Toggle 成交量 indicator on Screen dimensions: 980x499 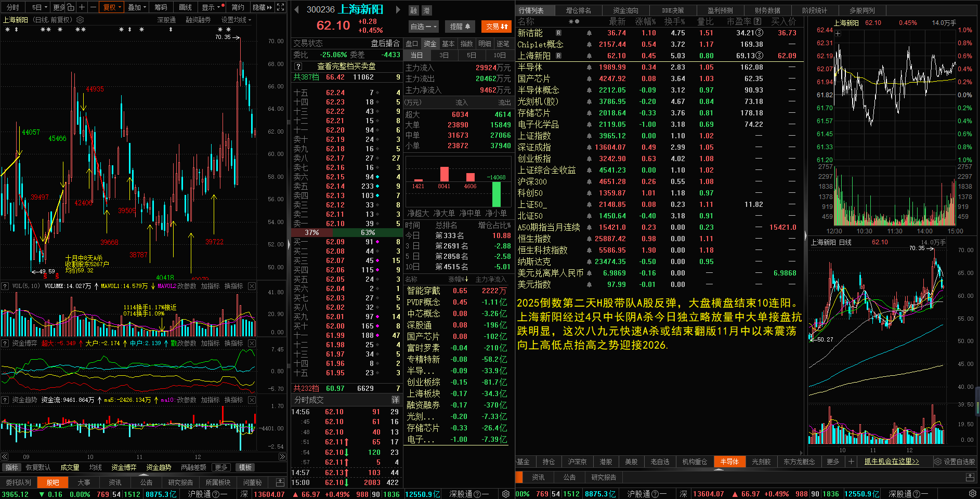click(70, 467)
